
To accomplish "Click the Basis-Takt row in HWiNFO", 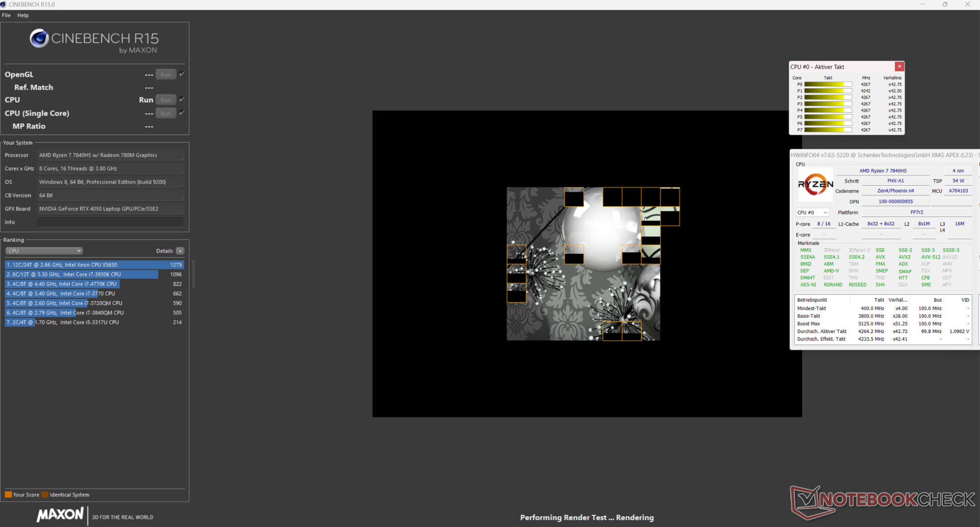I will pyautogui.click(x=883, y=316).
